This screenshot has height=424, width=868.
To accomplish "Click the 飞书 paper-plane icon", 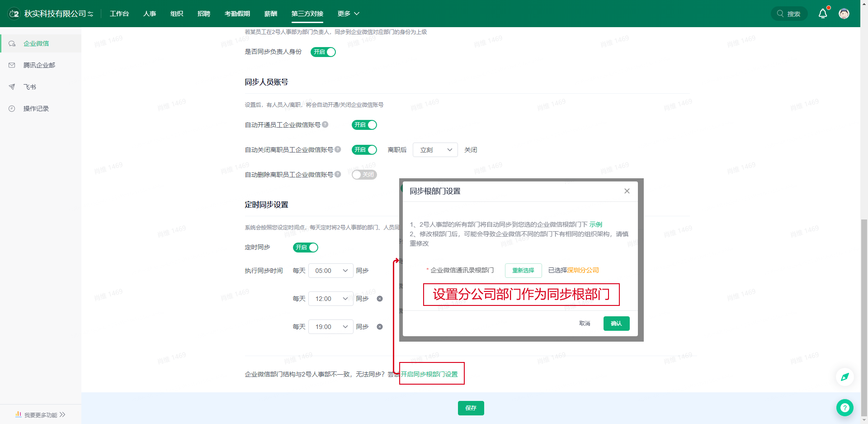I will (x=12, y=87).
